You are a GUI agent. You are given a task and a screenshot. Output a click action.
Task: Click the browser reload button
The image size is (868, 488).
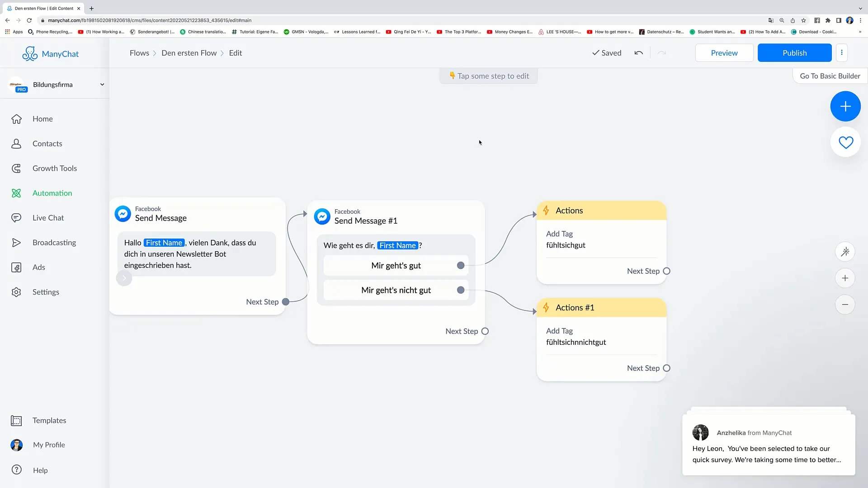(29, 20)
